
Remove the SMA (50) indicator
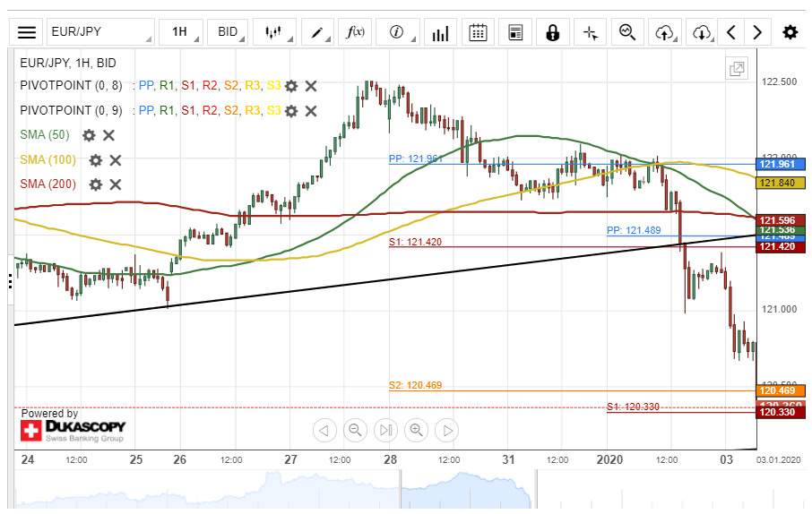click(x=108, y=135)
